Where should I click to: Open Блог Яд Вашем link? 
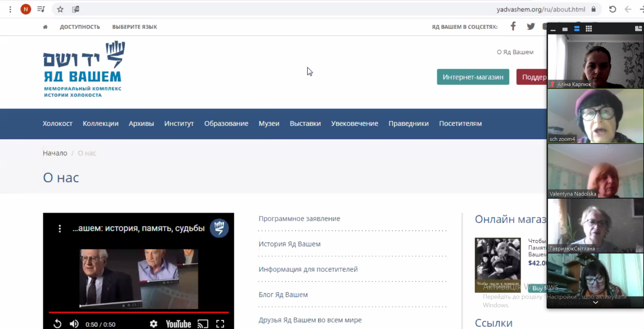tap(283, 295)
